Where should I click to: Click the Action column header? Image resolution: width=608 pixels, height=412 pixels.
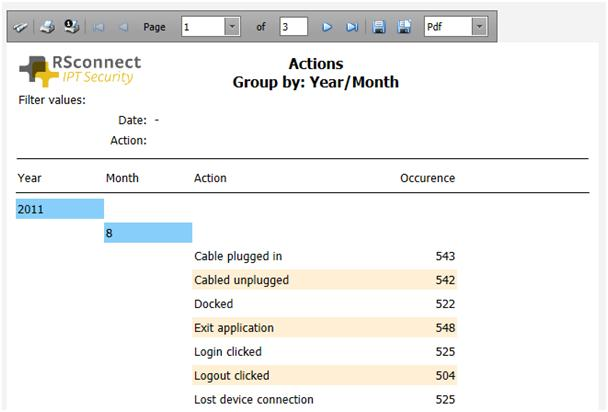tap(210, 178)
